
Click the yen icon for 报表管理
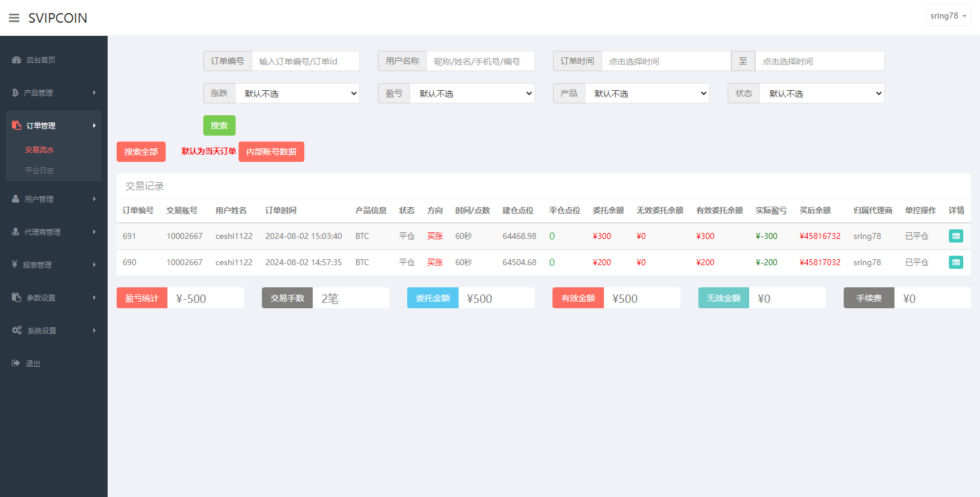point(15,265)
